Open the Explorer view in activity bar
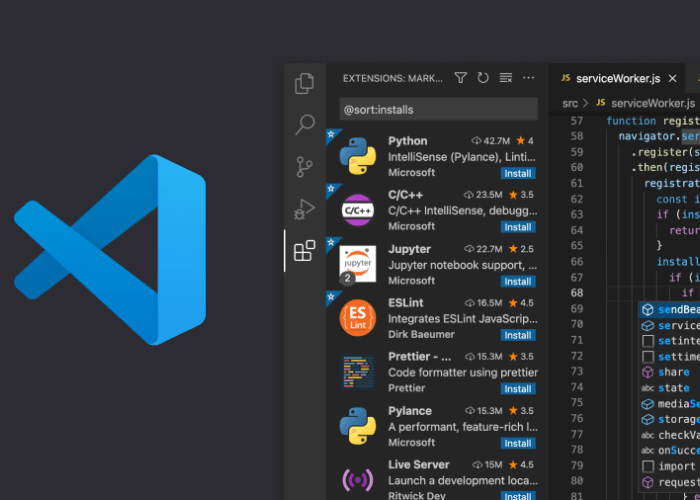 (x=305, y=84)
